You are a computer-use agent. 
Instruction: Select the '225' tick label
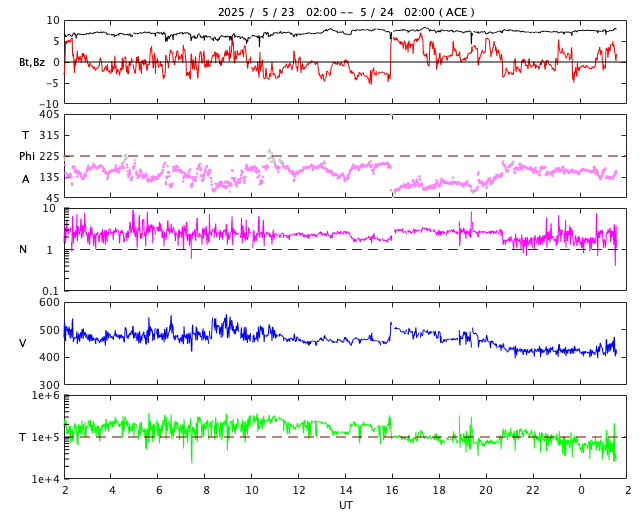[49, 156]
